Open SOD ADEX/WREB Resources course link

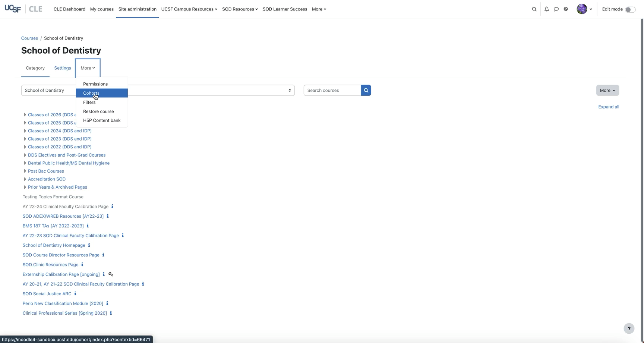pyautogui.click(x=63, y=216)
